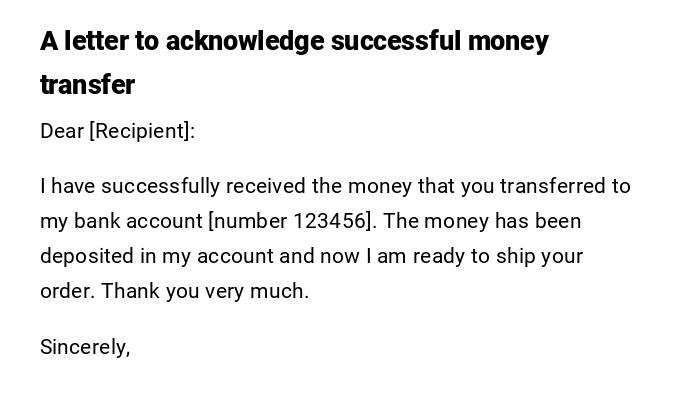700x409 pixels.
Task: Click the word "letter" in the title
Action: pyautogui.click(x=91, y=42)
